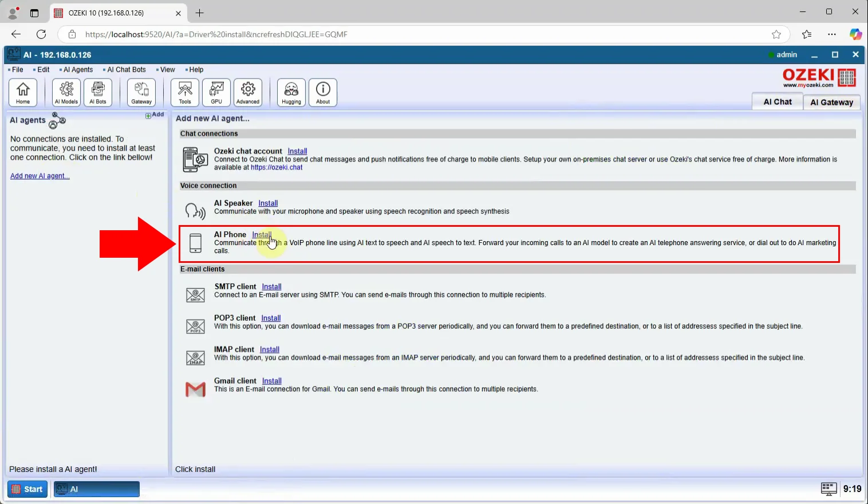The height and width of the screenshot is (504, 868).
Task: Install the AI Phone connection
Action: click(262, 235)
